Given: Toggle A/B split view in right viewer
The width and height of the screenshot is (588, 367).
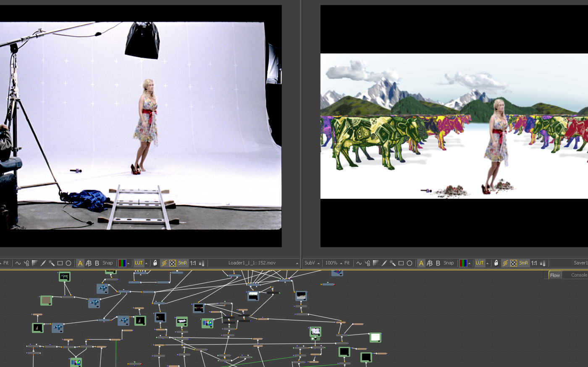Looking at the screenshot, I should [x=430, y=263].
